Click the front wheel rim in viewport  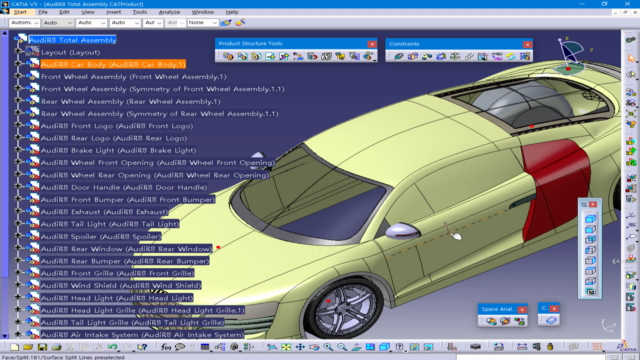tap(346, 307)
